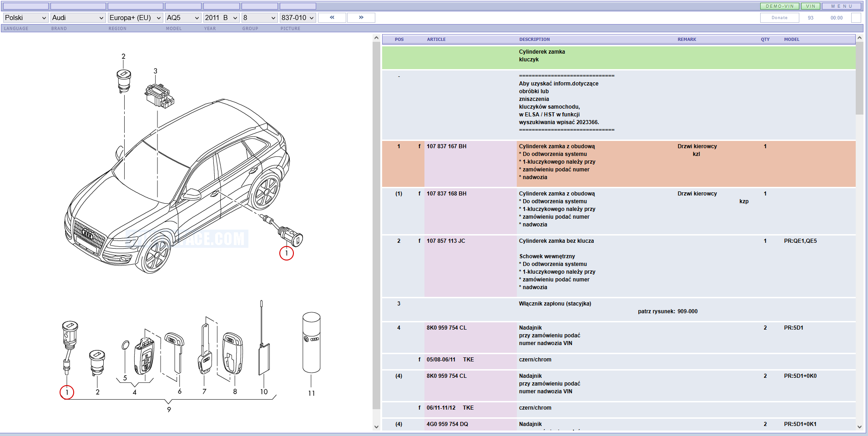Click the Donate button
This screenshot has height=436, width=868.
pos(779,18)
